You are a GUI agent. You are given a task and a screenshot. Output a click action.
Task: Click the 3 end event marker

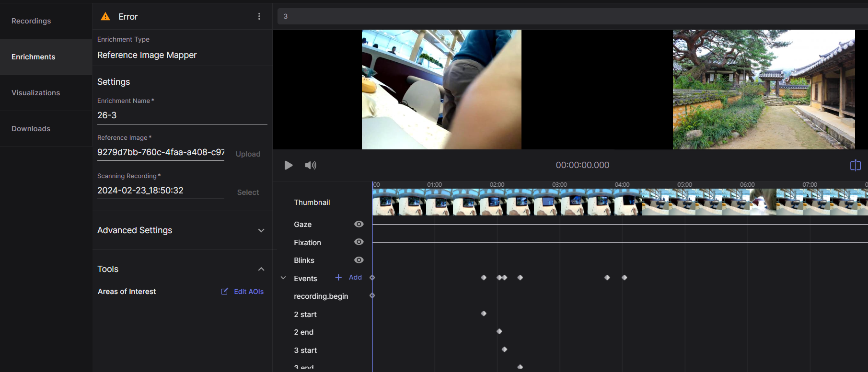tap(520, 367)
